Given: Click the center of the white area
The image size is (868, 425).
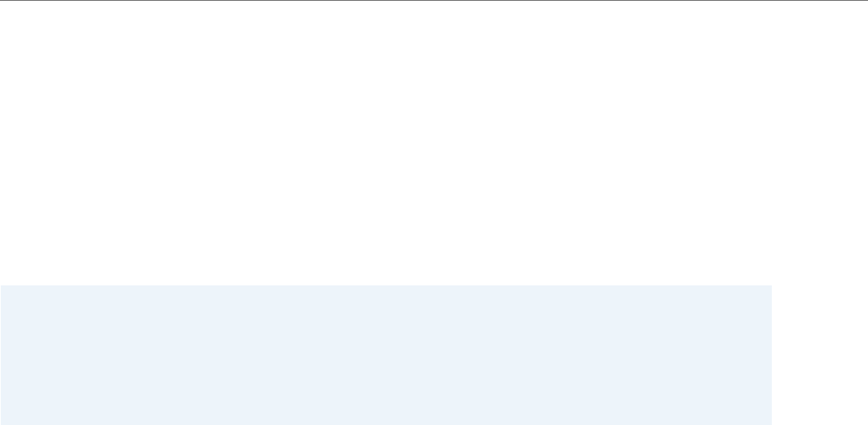Looking at the screenshot, I should click(434, 143).
